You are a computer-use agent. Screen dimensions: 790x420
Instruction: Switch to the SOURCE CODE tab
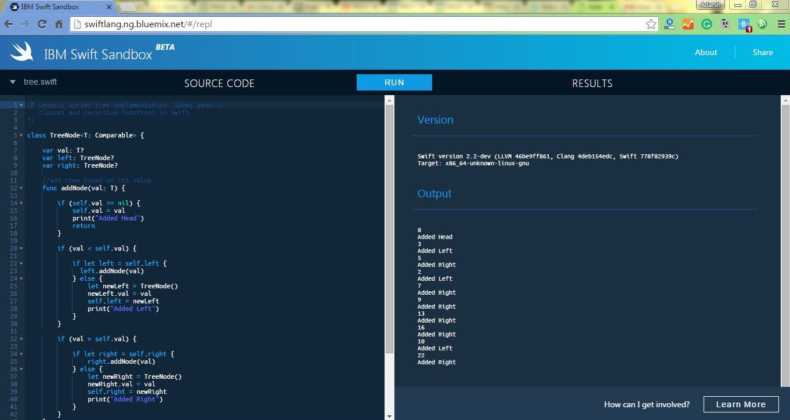219,83
